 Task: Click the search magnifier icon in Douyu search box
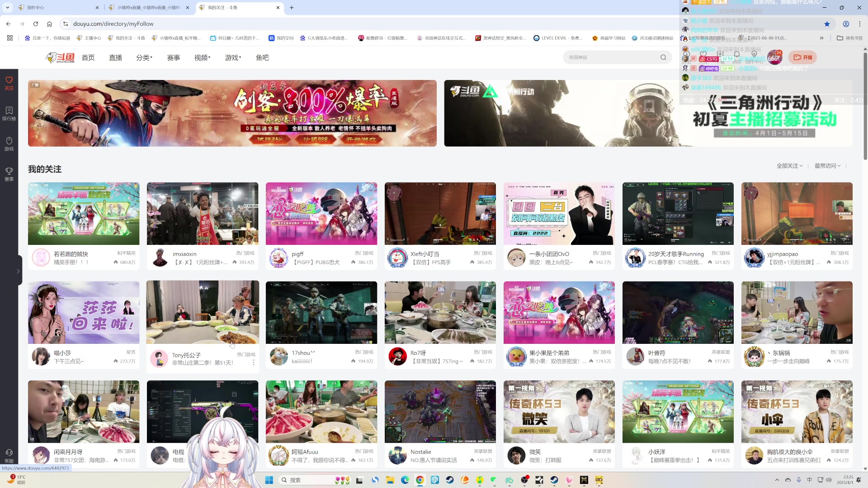663,57
